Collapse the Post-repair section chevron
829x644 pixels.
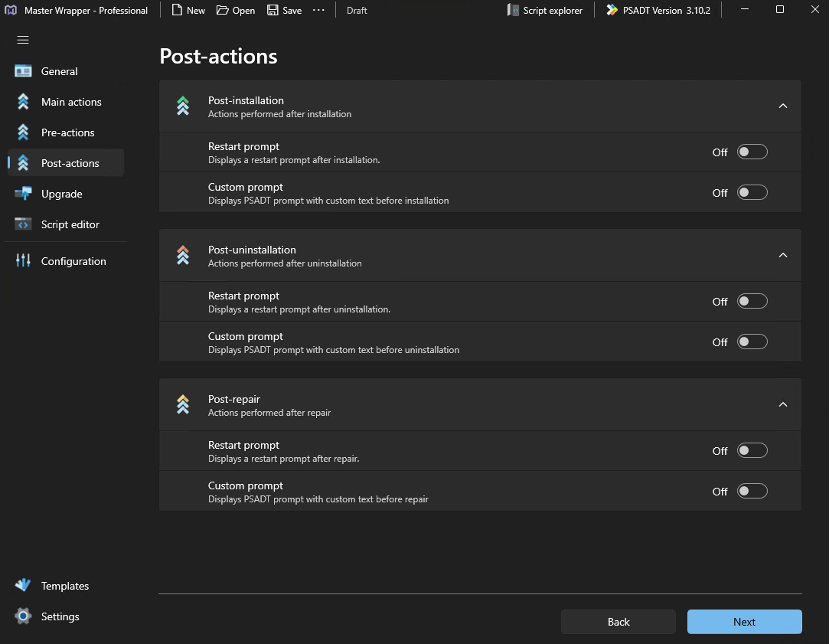783,404
